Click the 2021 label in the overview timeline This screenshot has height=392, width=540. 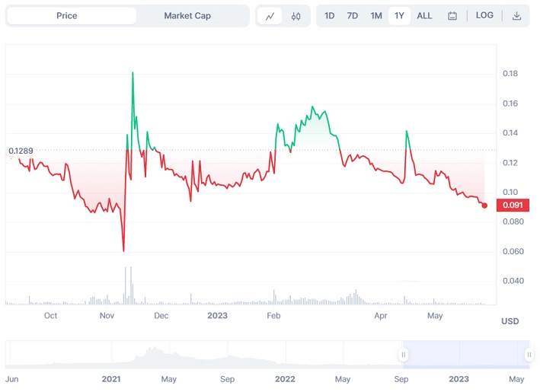coord(111,379)
